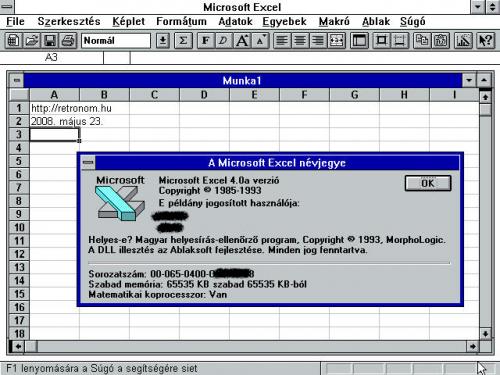Click the vertical scrollbar thumb
Image resolution: width=500 pixels, height=375 pixels.
coord(485,109)
